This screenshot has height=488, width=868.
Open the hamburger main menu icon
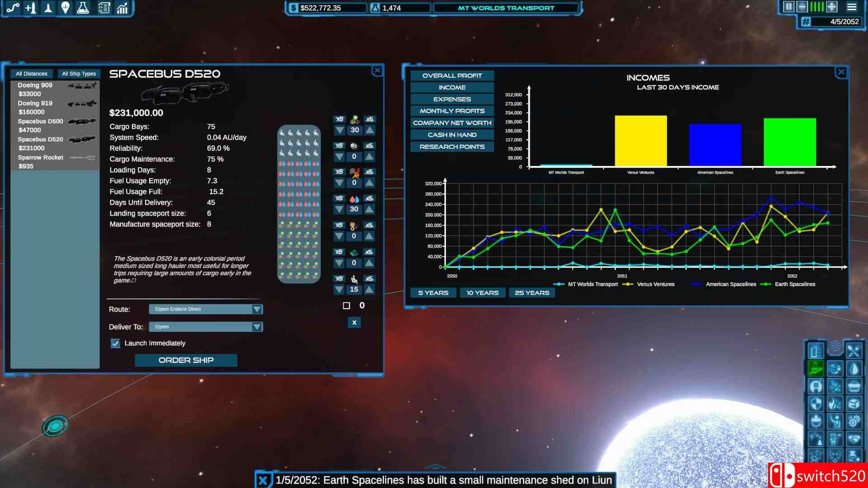[x=852, y=7]
